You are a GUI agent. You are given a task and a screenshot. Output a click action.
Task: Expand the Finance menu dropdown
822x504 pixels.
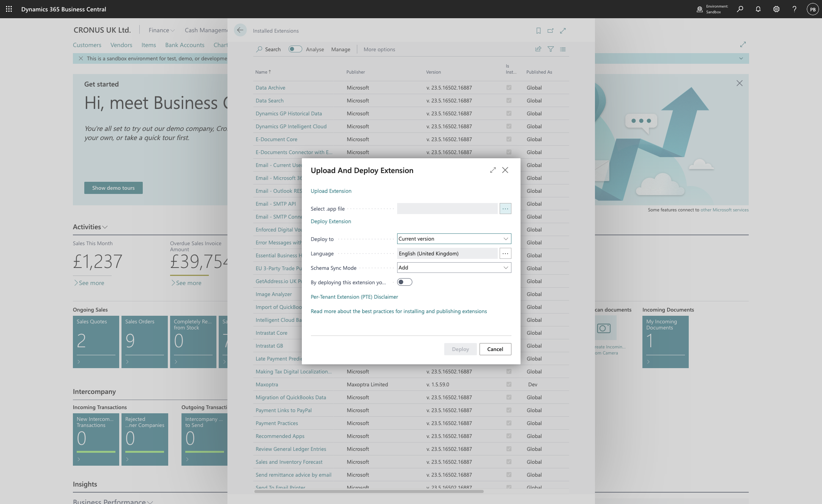point(162,30)
